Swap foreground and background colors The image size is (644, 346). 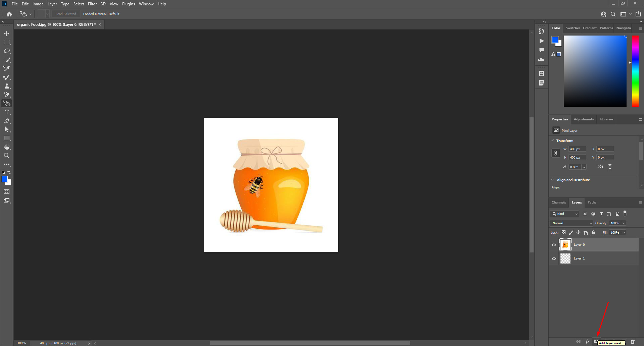point(9,172)
